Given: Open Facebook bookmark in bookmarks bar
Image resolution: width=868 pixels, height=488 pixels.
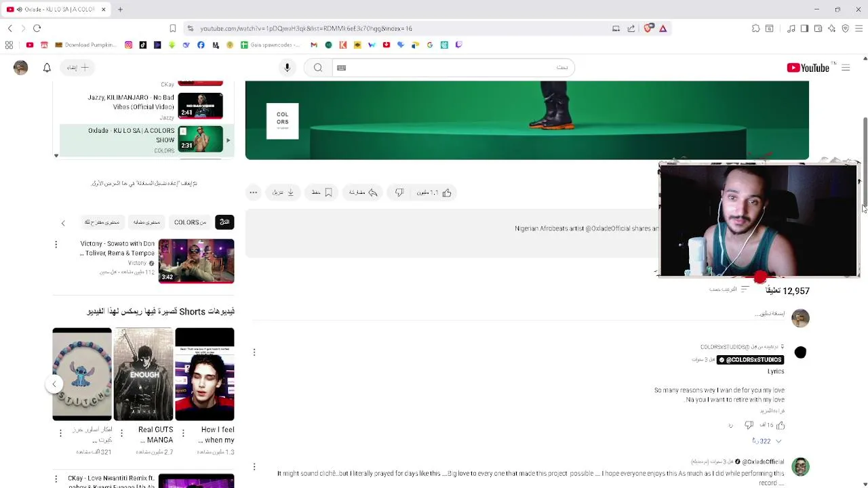Looking at the screenshot, I should point(201,45).
